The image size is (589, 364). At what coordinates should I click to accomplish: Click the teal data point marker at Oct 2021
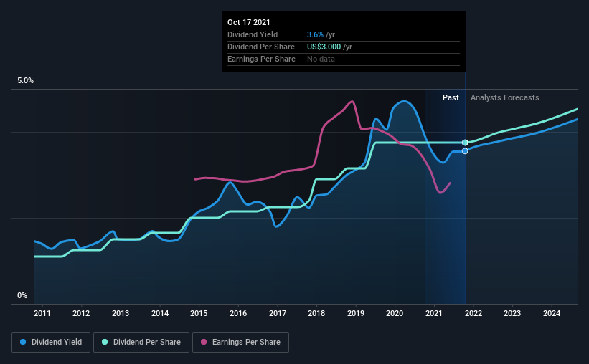tap(465, 143)
